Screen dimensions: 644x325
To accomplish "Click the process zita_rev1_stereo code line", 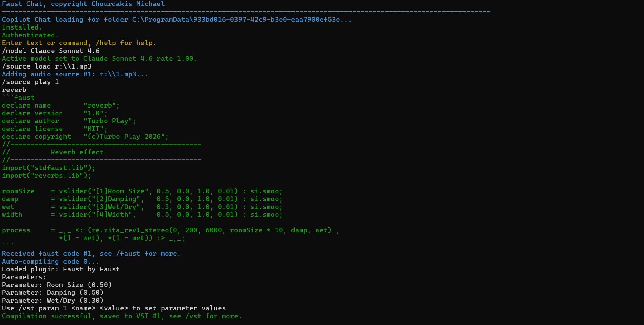I will 170,230.
